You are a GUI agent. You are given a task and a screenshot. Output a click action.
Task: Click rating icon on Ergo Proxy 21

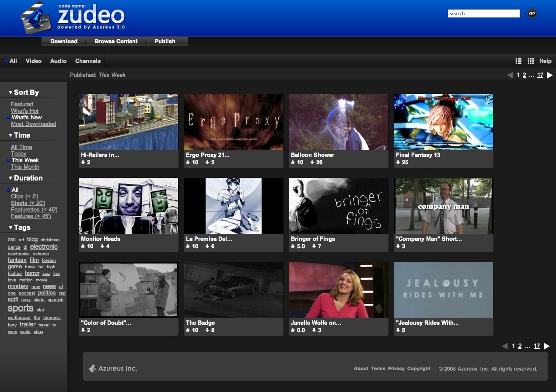point(188,163)
